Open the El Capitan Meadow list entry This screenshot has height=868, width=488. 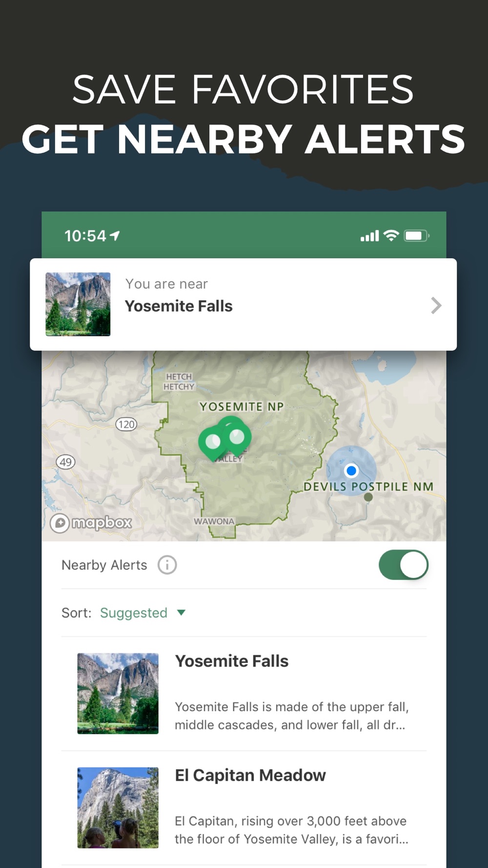[244, 808]
